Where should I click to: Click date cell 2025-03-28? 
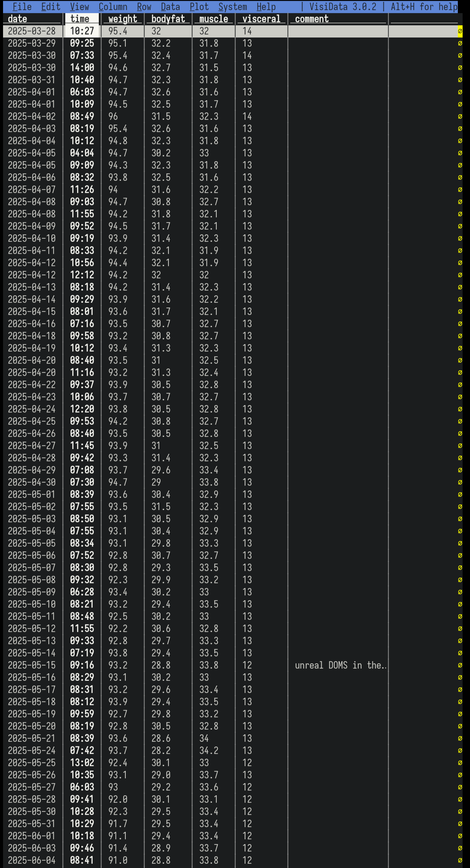32,31
